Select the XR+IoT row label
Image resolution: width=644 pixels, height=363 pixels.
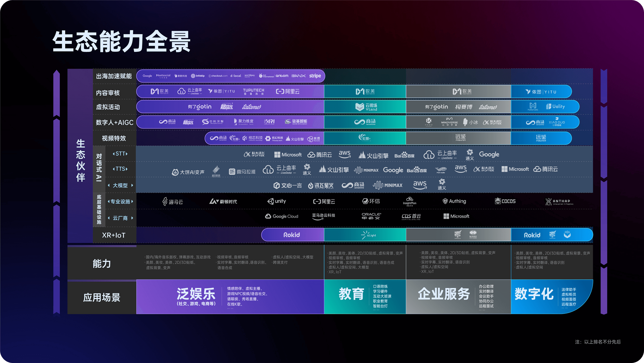pyautogui.click(x=114, y=235)
